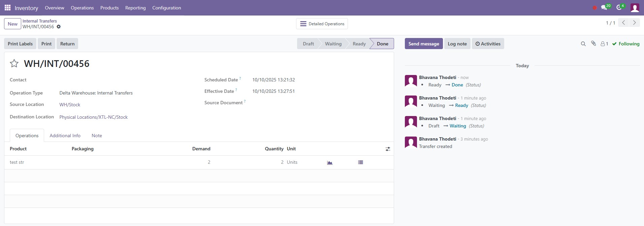The height and width of the screenshot is (226, 644).
Task: Open the Configuration menu
Action: pyautogui.click(x=166, y=8)
